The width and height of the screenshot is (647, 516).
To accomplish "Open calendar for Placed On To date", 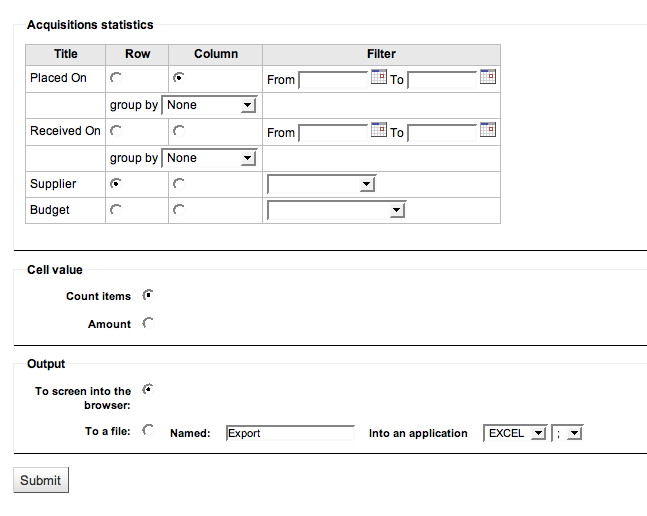I will (487, 77).
